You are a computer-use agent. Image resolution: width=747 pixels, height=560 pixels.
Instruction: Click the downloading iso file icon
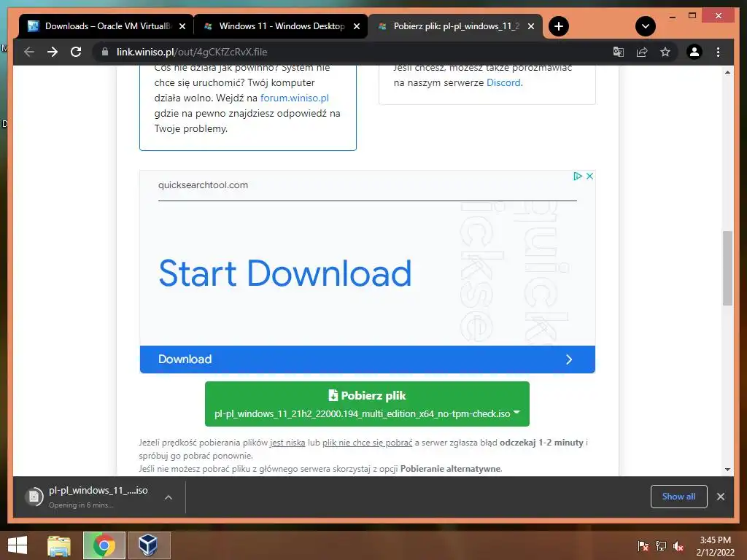(34, 497)
